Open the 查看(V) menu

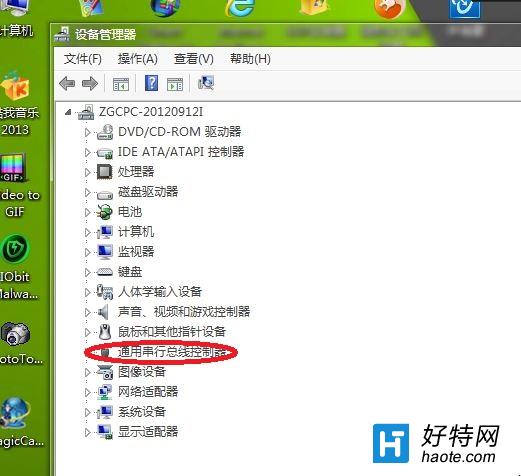coord(194,59)
